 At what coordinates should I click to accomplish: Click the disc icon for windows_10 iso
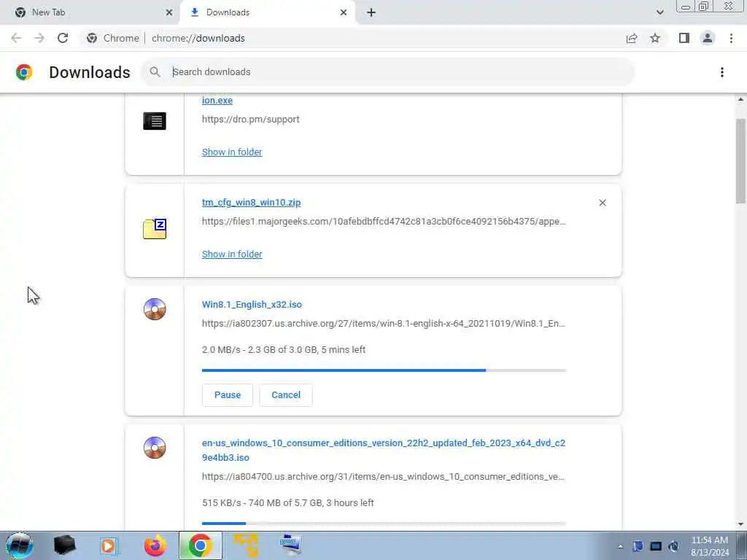tap(155, 448)
